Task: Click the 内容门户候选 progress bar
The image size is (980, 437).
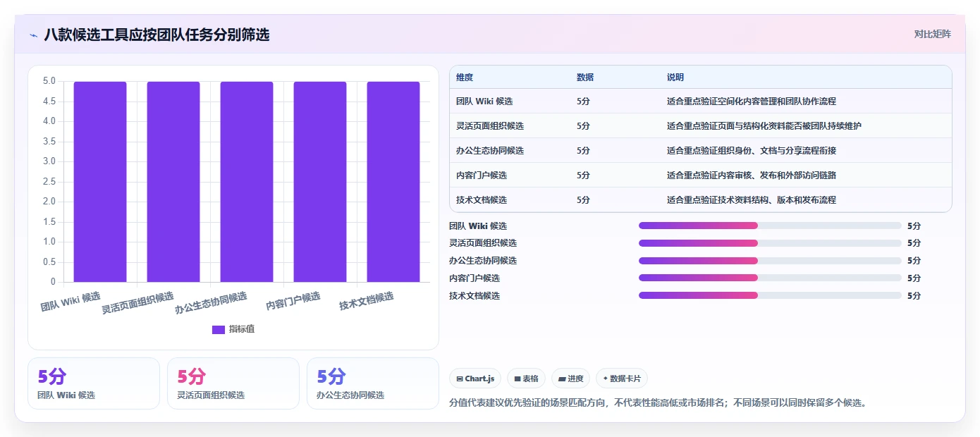Action: (770, 278)
